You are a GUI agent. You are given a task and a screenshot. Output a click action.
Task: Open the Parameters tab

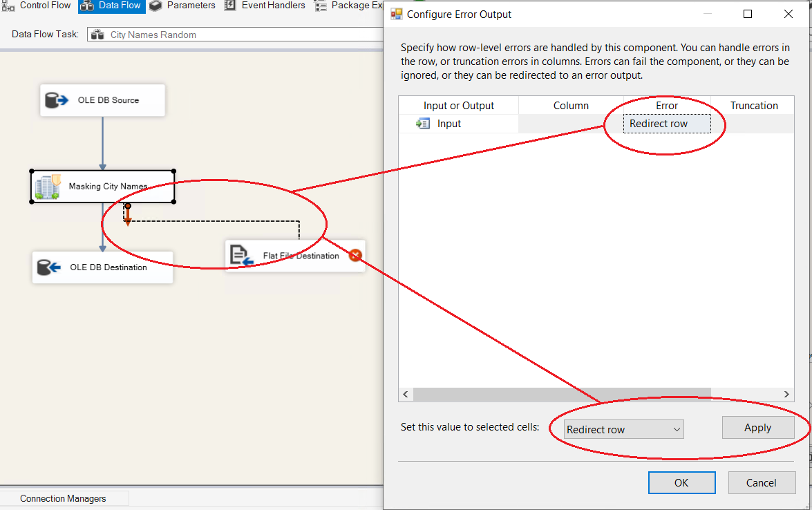(x=183, y=6)
